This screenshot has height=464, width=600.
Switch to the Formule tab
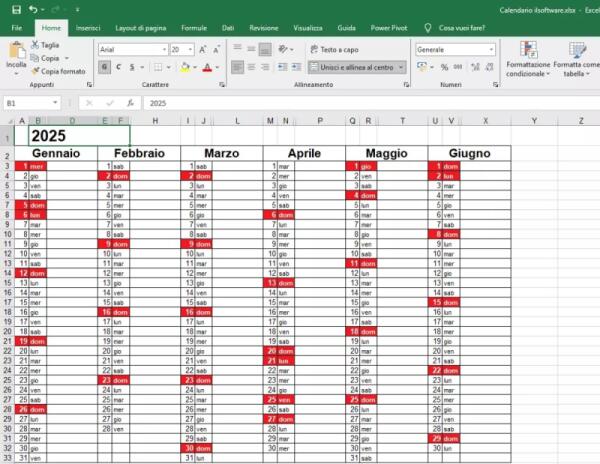(194, 29)
